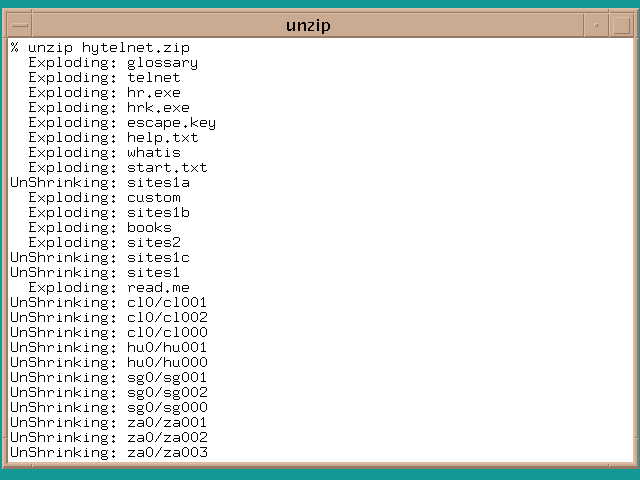Open the window menu button in title bar
Viewport: 640px width, 480px height.
point(19,24)
